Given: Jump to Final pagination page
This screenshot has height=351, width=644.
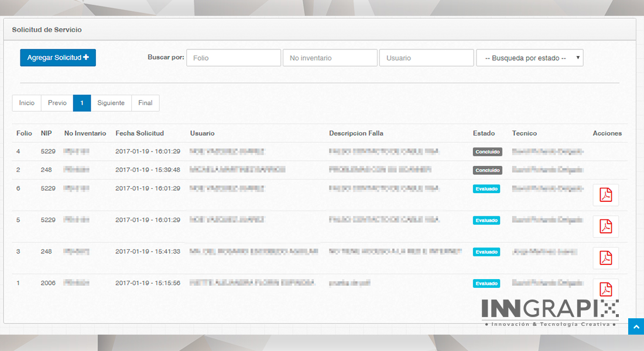Looking at the screenshot, I should [145, 103].
